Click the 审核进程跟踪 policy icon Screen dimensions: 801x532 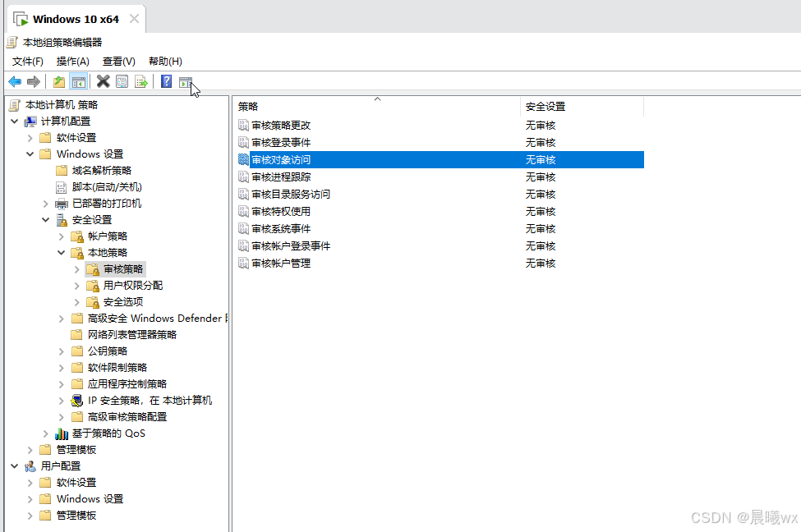[244, 177]
